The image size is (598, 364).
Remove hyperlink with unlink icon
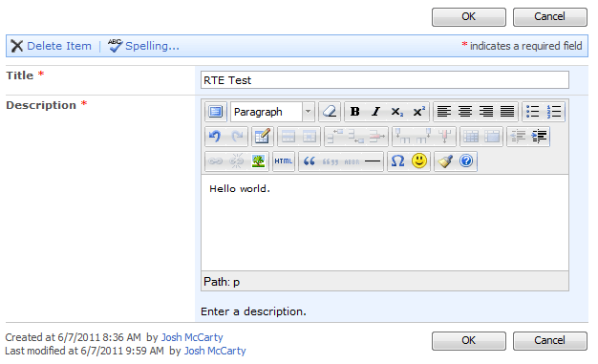click(237, 161)
